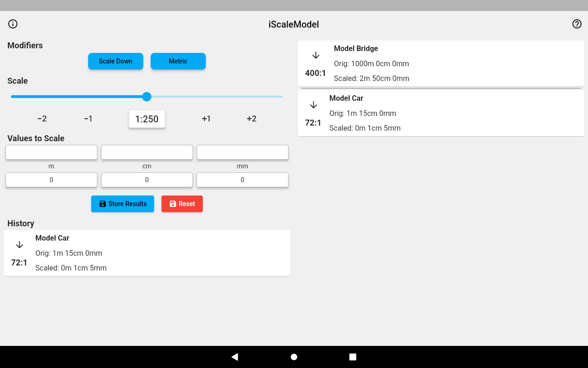Click down arrow on right panel Model Car
The width and height of the screenshot is (588, 368).
pyautogui.click(x=313, y=105)
